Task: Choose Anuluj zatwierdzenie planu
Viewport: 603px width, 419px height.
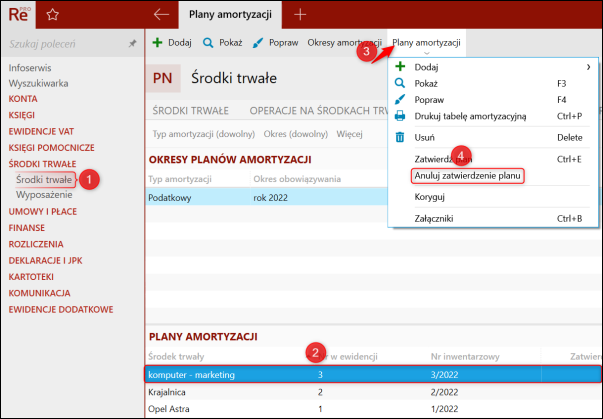Action: coord(467,176)
